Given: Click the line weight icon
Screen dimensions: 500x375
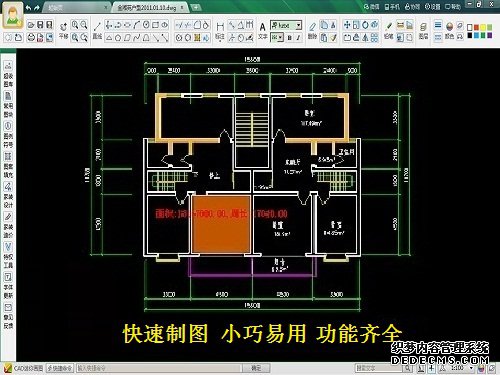Looking at the screenshot, I should tap(438, 25).
